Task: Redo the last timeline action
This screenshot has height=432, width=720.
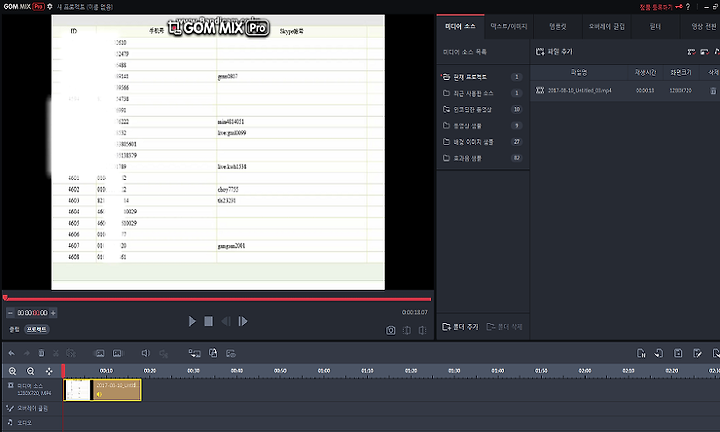Action: click(27, 353)
